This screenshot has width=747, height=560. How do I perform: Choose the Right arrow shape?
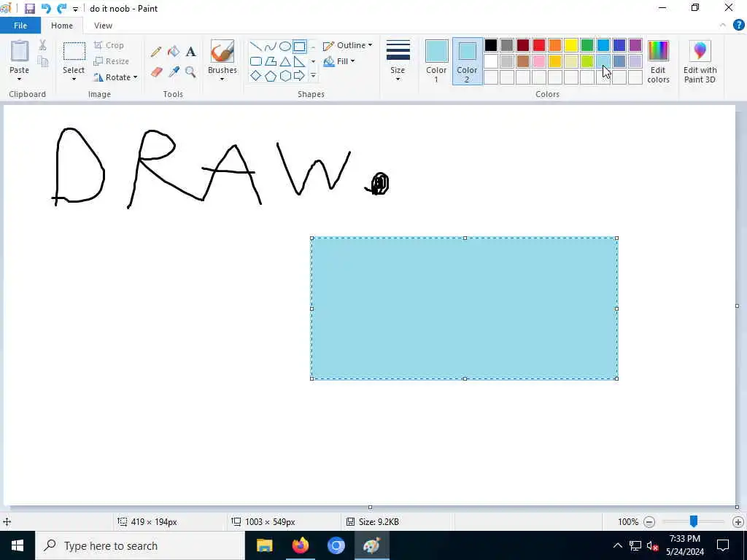(299, 76)
